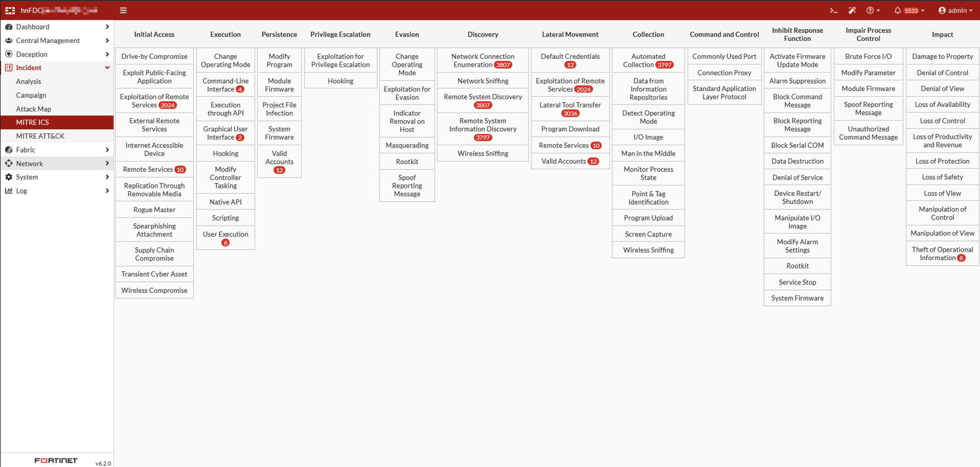Select the MITRE ICS menu item
Viewport: 980px width, 467px height.
pyautogui.click(x=57, y=122)
